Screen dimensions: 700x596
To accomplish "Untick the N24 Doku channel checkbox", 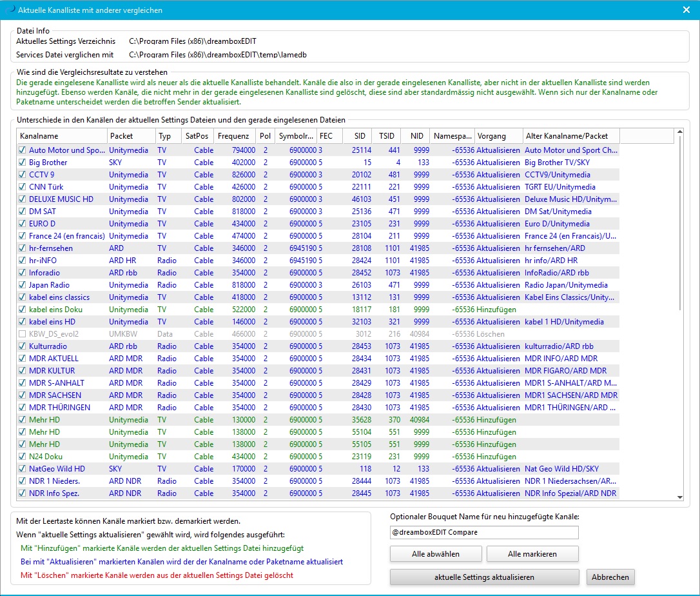I will (23, 457).
